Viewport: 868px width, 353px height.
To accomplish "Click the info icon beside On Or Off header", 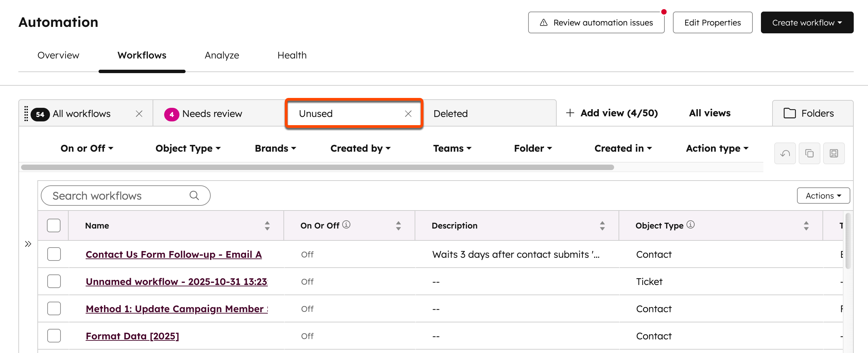I will pyautogui.click(x=346, y=224).
